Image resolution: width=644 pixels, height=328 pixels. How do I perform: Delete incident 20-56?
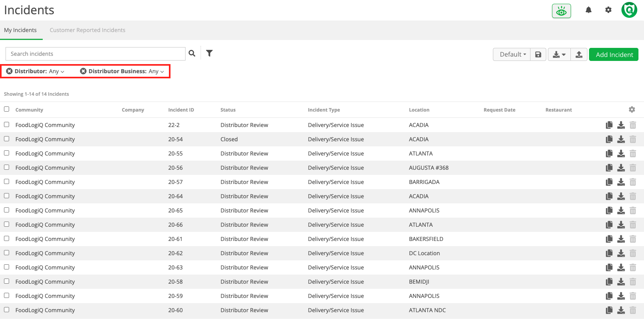633,168
